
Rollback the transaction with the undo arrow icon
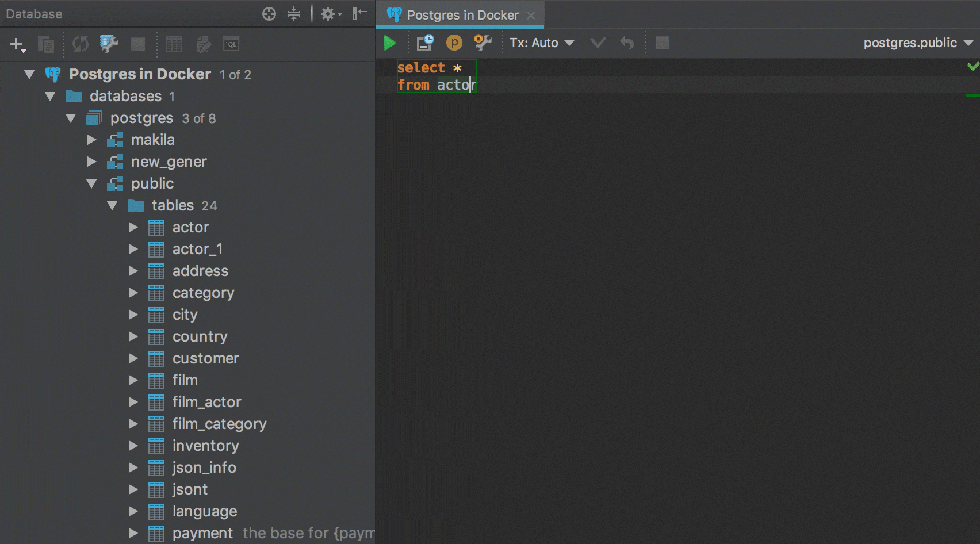coord(627,43)
